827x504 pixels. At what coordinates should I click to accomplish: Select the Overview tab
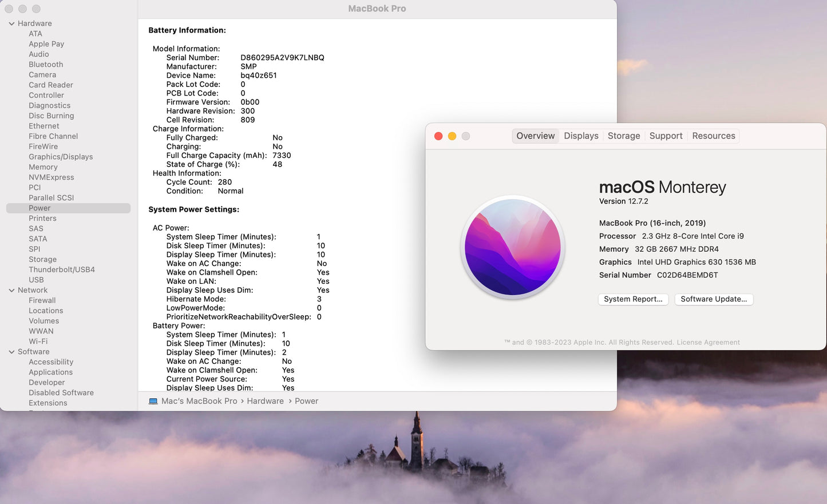pyautogui.click(x=535, y=136)
